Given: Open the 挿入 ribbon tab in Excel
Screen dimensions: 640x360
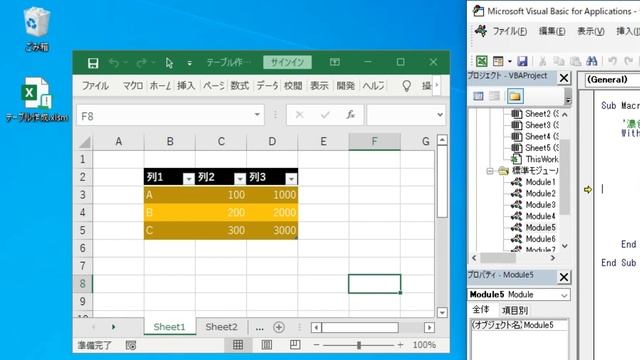Looking at the screenshot, I should pyautogui.click(x=186, y=86).
